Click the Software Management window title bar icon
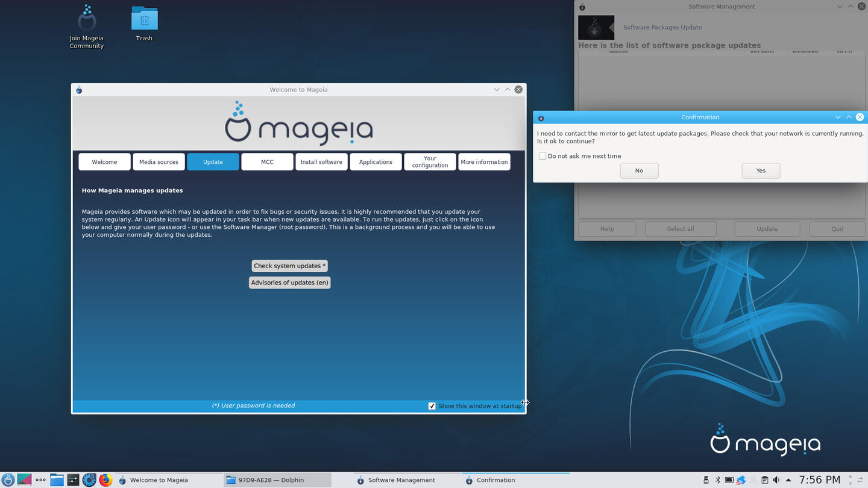The width and height of the screenshot is (868, 488). coord(582,7)
